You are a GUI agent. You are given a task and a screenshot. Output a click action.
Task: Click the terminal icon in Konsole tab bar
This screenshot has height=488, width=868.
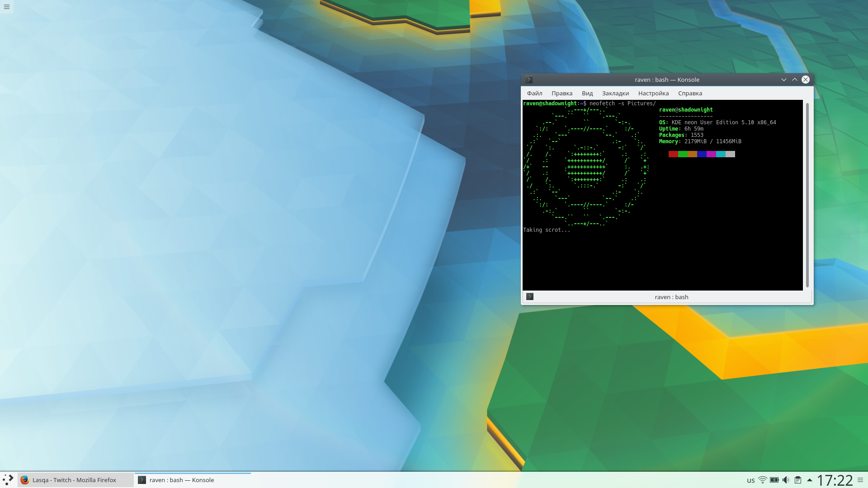point(530,297)
